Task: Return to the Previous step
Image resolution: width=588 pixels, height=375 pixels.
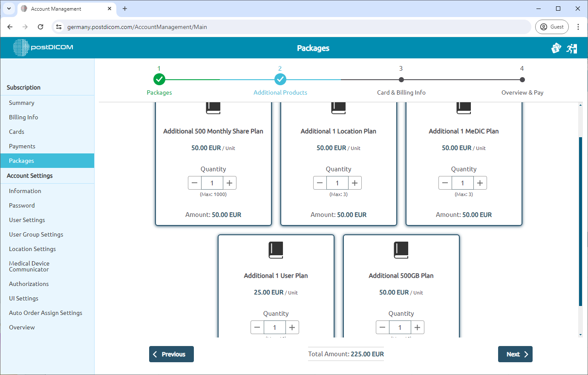Action: pos(171,354)
